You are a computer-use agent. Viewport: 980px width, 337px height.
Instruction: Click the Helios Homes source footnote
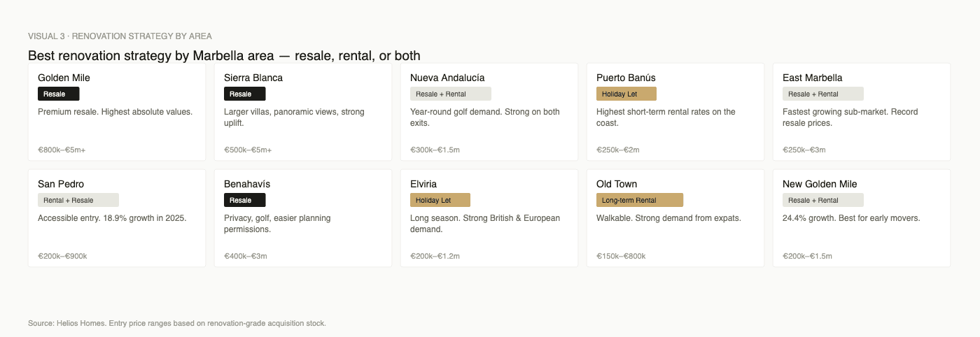click(x=177, y=323)
